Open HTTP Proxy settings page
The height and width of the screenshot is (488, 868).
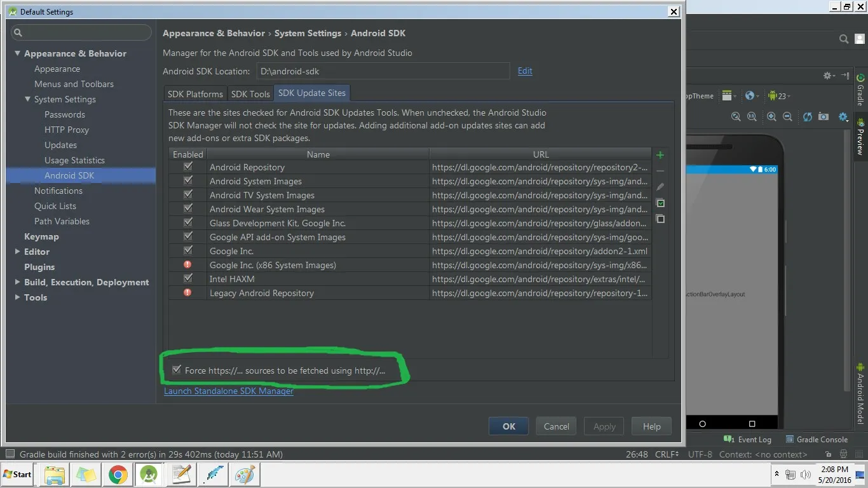67,130
